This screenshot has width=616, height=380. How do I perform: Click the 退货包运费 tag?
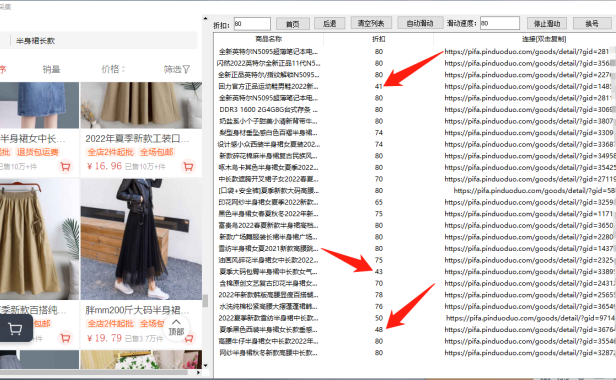(37, 152)
